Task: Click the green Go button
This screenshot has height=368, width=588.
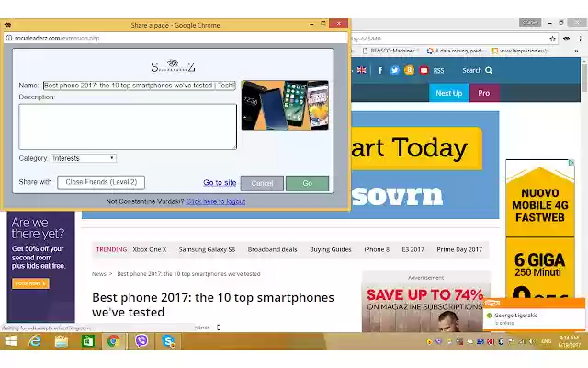Action: click(307, 183)
